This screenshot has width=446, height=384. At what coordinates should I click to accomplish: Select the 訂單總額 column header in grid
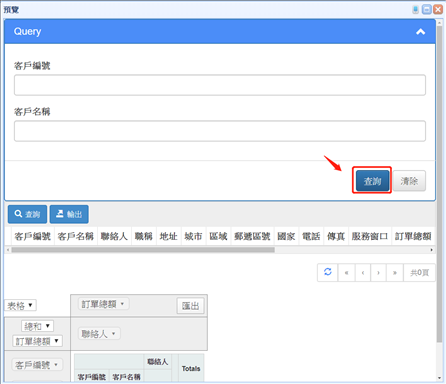[413, 236]
